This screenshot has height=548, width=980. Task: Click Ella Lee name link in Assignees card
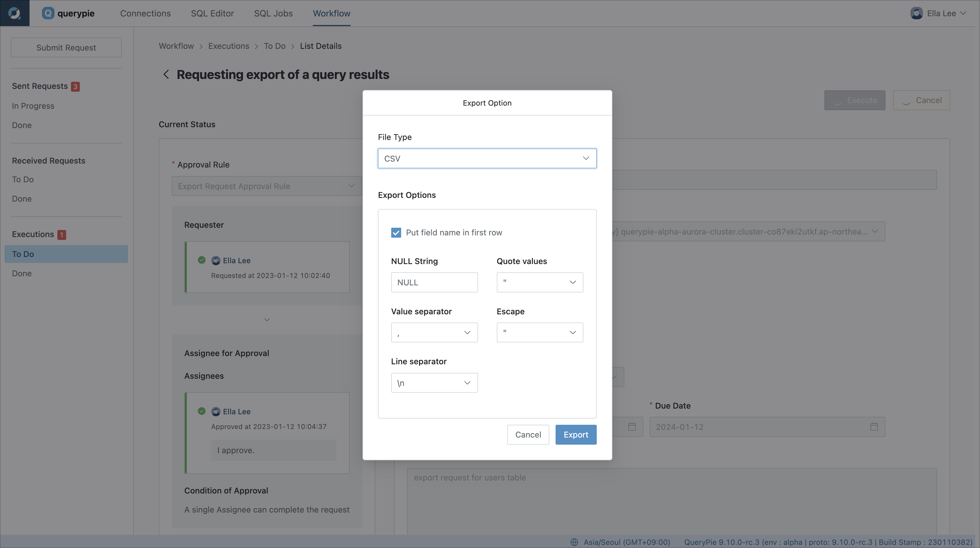click(237, 412)
